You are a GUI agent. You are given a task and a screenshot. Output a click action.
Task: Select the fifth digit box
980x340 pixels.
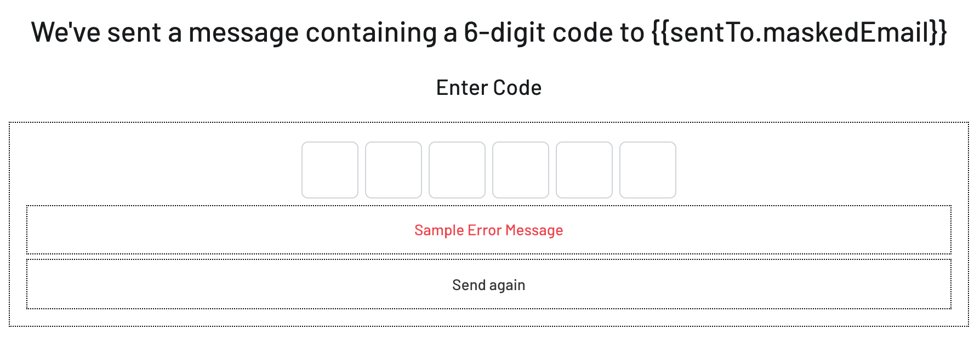(584, 170)
